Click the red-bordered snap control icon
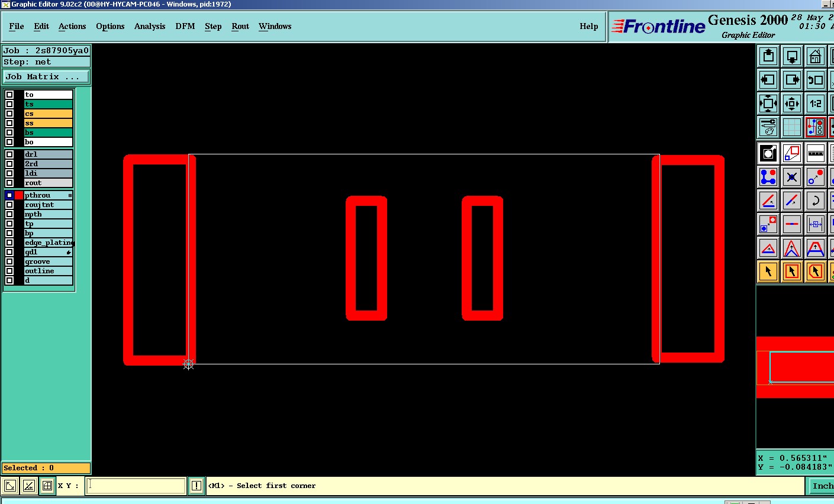Screen dimensions: 834x504 tap(816, 127)
